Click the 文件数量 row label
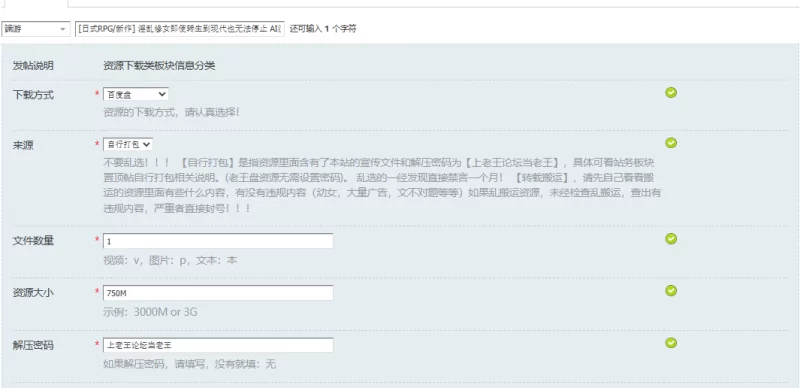The width and height of the screenshot is (800, 388). pos(33,241)
